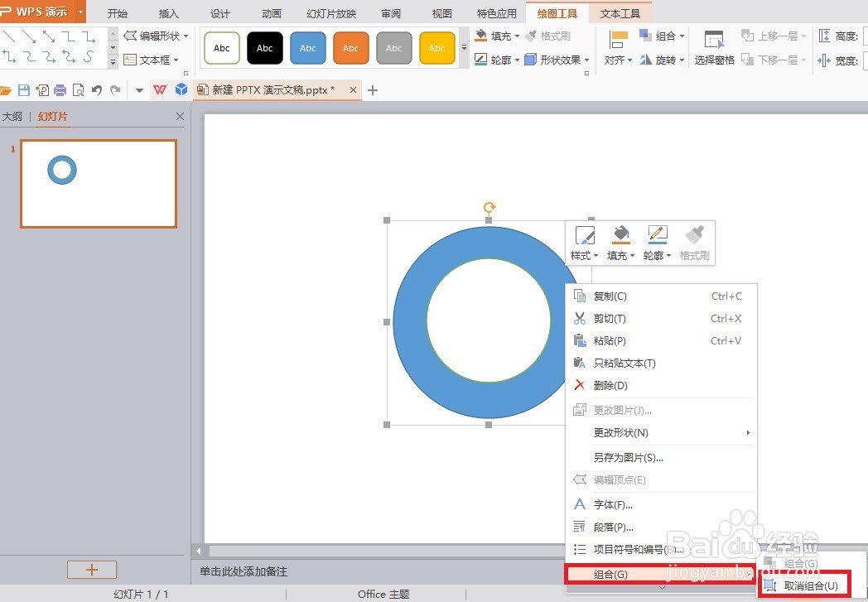This screenshot has width=868, height=602.
Task: Click the Shape Effects (形状效果) icon
Action: 530,59
